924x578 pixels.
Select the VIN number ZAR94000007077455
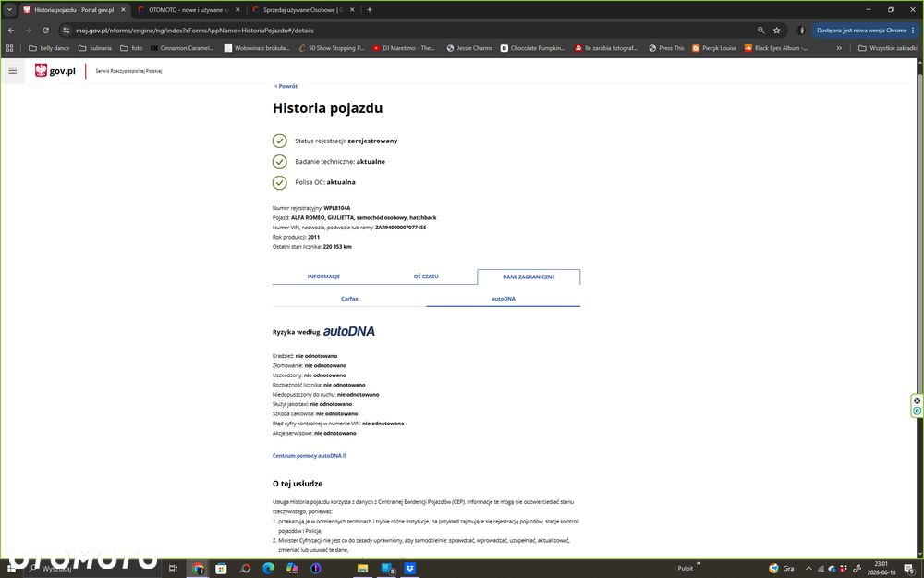click(x=401, y=228)
